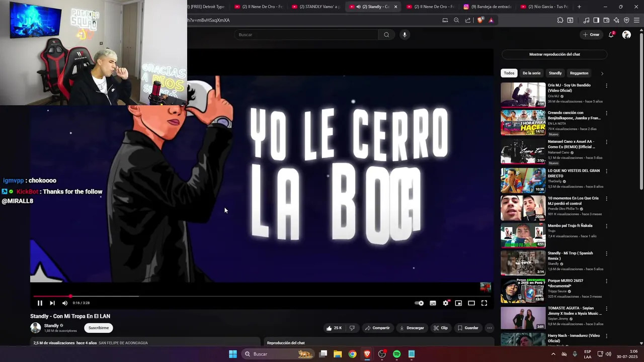Enter fullscreen with the player icon
Image resolution: width=644 pixels, height=362 pixels.
[484, 303]
